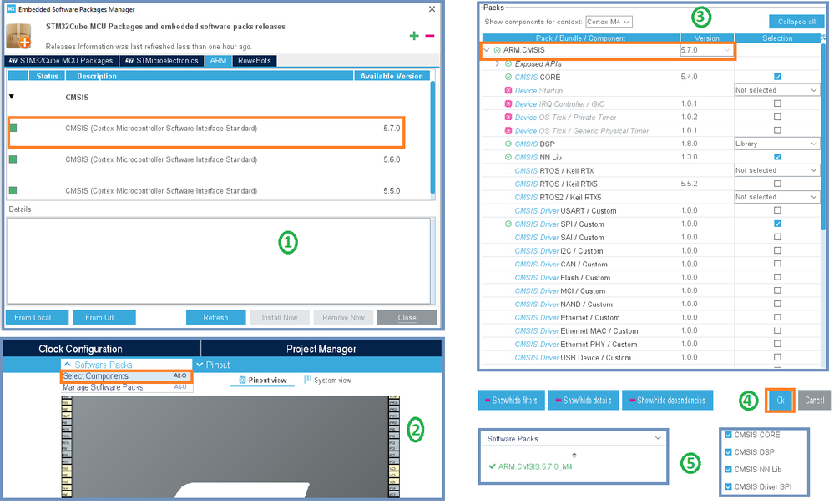The height and width of the screenshot is (504, 834).
Task: Check CMSIS Driver USART / Custom checkbox
Action: 777,210
